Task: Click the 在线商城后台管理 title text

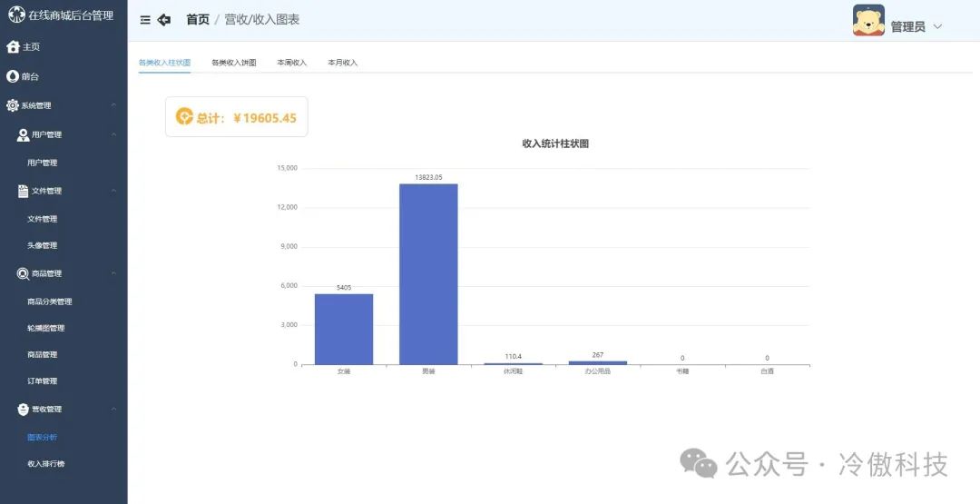Action: 71,15
